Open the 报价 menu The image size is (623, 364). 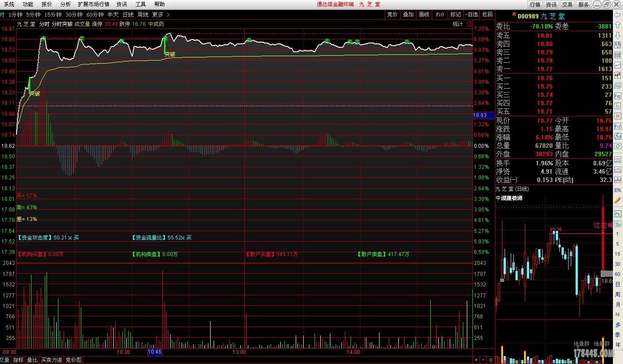click(x=47, y=4)
